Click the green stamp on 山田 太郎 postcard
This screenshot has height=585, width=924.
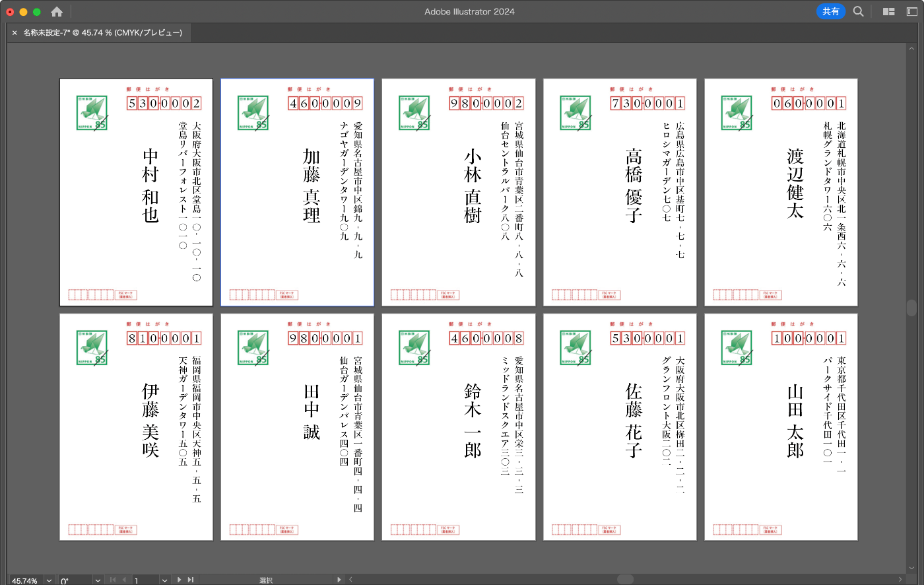737,347
